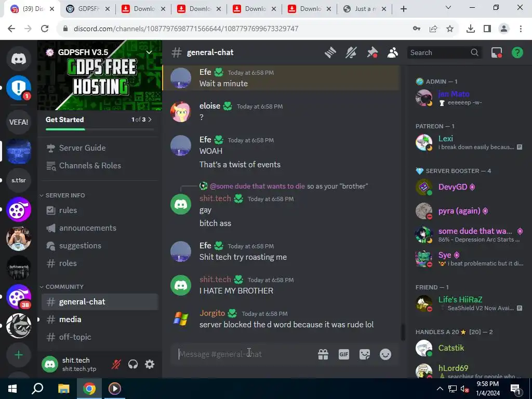Select the general-chat channel
Viewport: 532px width, 399px height.
tap(100, 302)
